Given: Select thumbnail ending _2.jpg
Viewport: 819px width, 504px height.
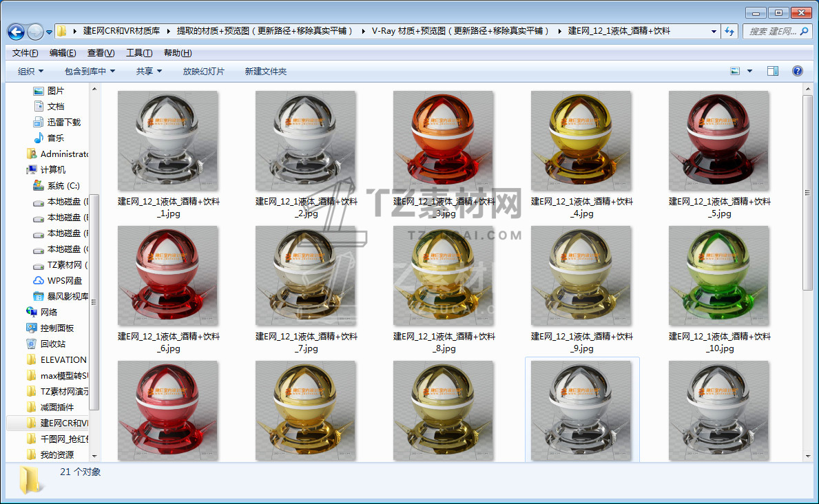Looking at the screenshot, I should [306, 141].
